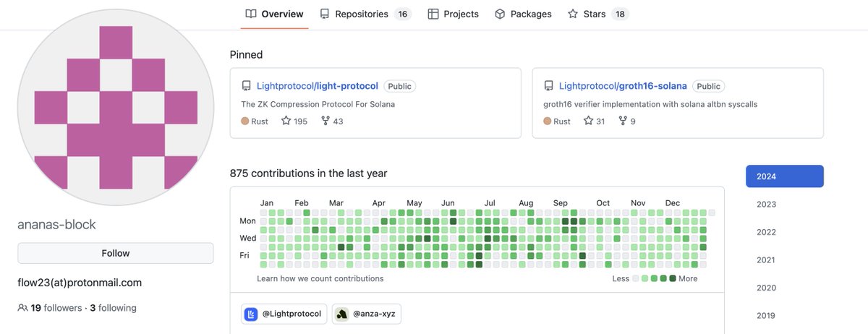
Task: Click the ananas-block username text
Action: pyautogui.click(x=56, y=224)
